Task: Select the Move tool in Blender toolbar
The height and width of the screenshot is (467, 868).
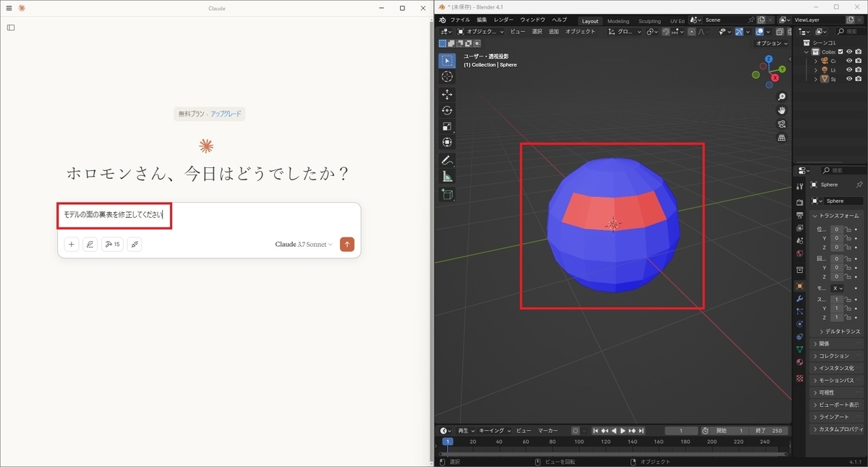Action: pyautogui.click(x=447, y=94)
